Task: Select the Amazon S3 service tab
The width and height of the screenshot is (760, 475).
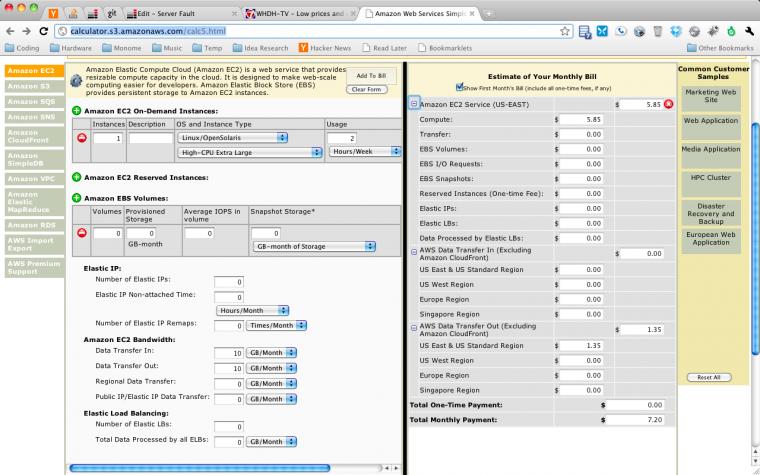Action: coord(34,86)
